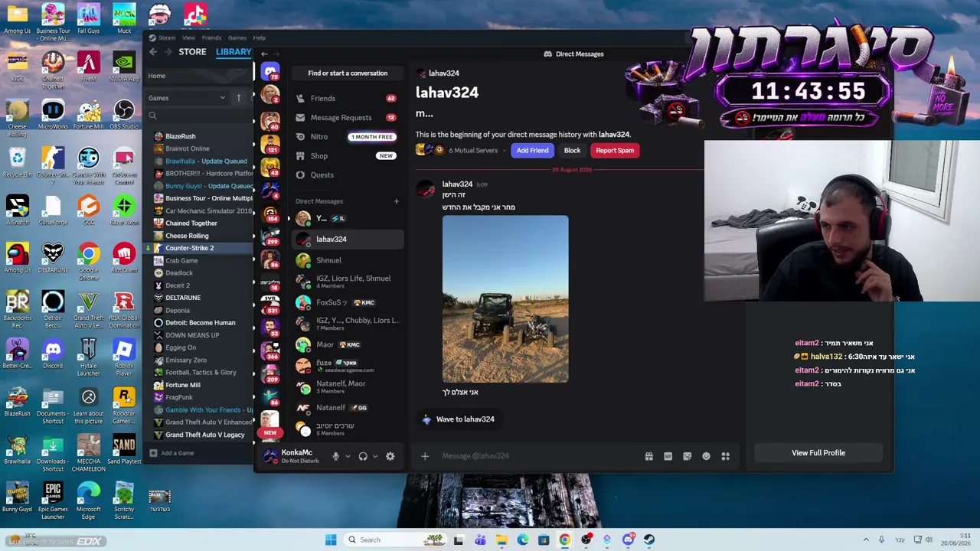The width and height of the screenshot is (980, 551).
Task: Open the sticker picker
Action: click(x=687, y=456)
